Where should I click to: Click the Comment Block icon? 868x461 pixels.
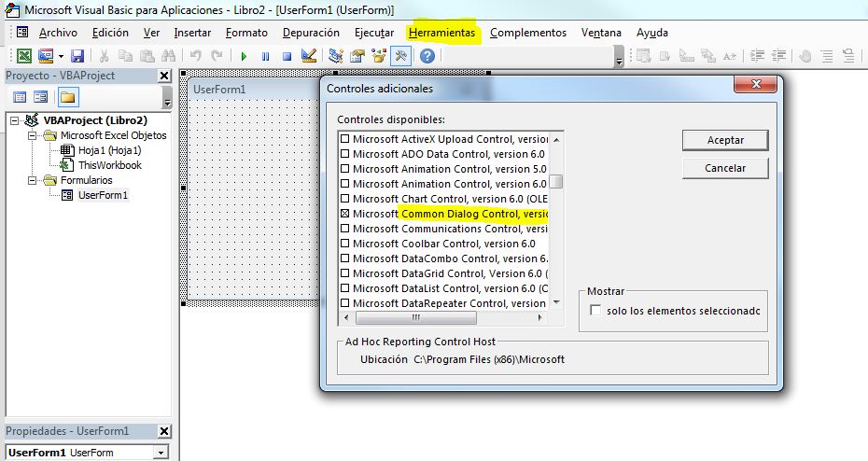[x=827, y=56]
